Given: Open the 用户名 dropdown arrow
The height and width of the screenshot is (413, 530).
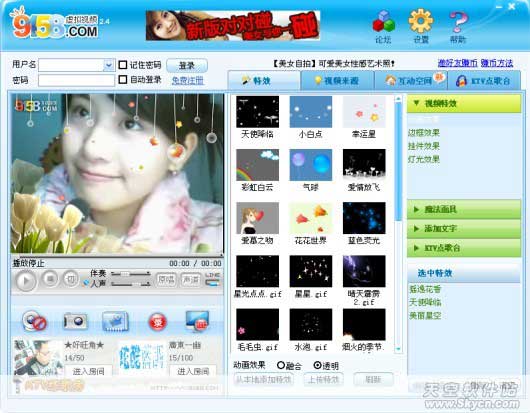Looking at the screenshot, I should [x=109, y=65].
